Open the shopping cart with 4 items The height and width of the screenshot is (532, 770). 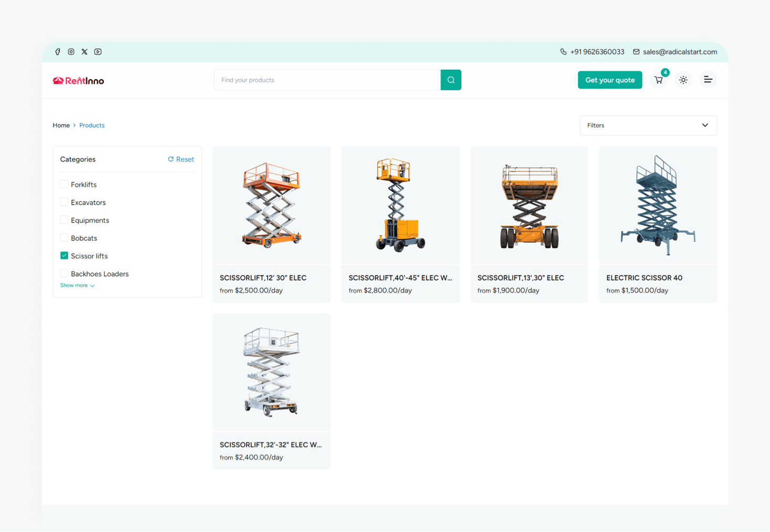[x=658, y=80]
